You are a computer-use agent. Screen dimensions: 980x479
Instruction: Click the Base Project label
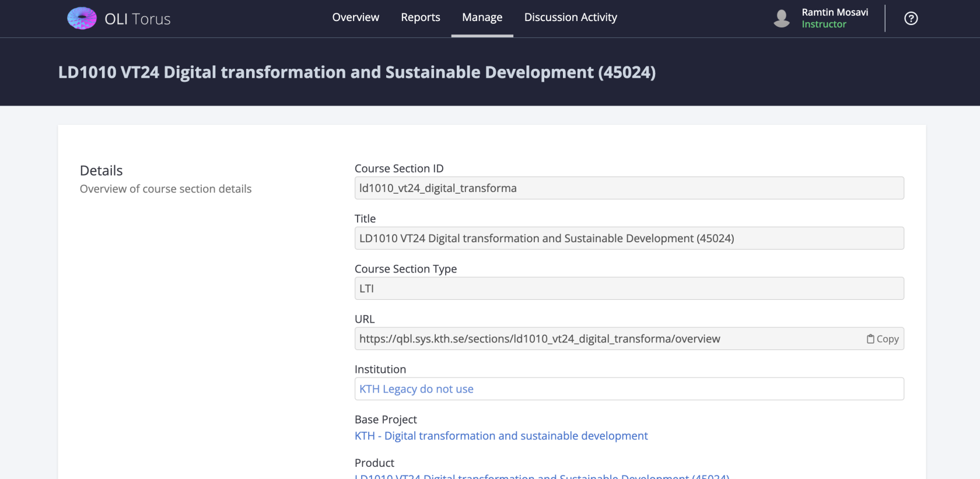(x=386, y=419)
